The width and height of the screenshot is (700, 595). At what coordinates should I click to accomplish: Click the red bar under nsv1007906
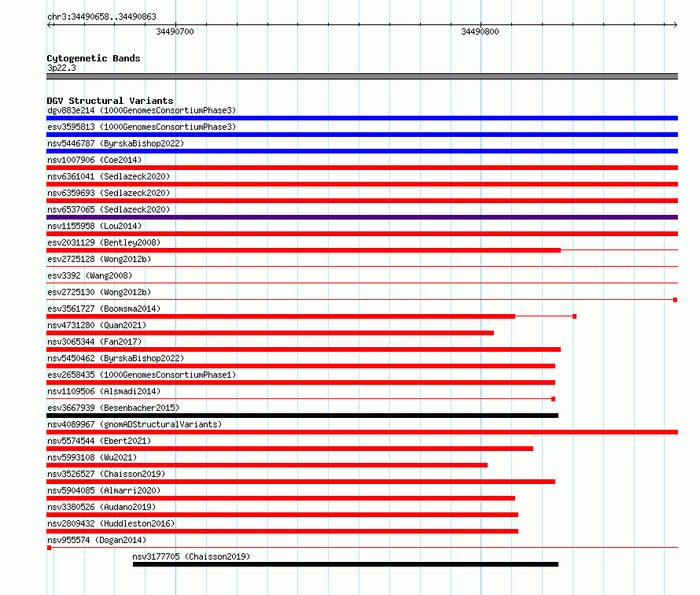(x=362, y=168)
